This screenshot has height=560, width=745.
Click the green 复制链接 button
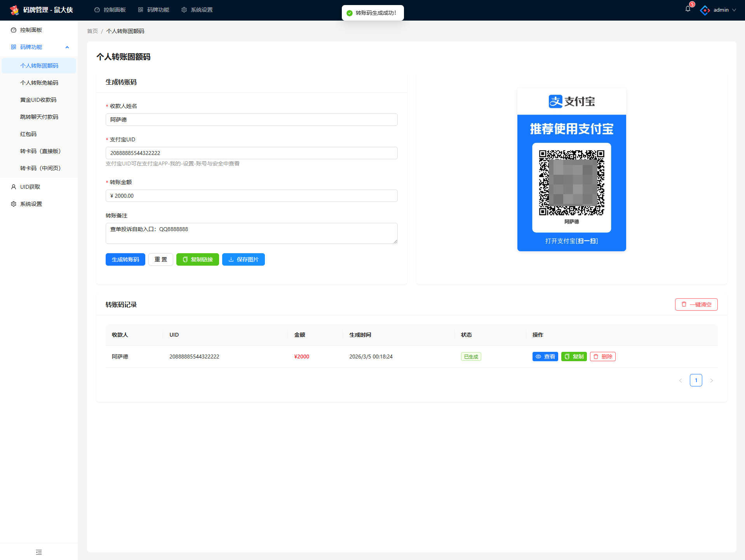pyautogui.click(x=197, y=259)
